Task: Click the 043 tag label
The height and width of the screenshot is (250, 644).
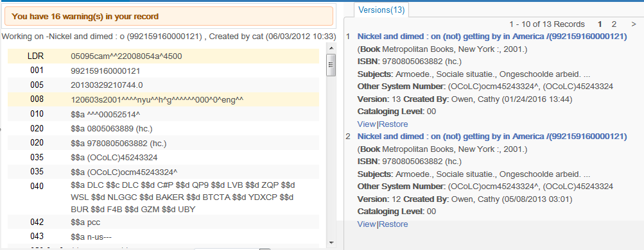Action: tap(37, 237)
